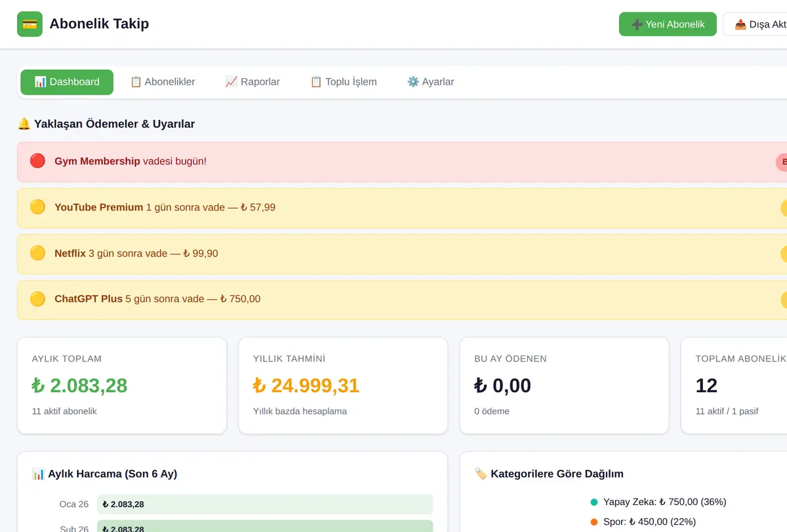Click the red circle on Gym Membership alert
Viewport: 787px width, 532px height.
[37, 161]
